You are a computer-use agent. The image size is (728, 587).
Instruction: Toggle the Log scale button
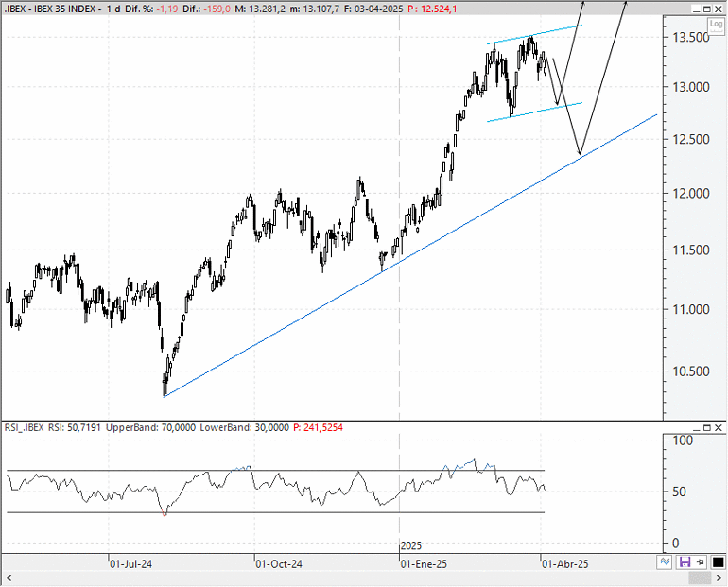[x=716, y=25]
